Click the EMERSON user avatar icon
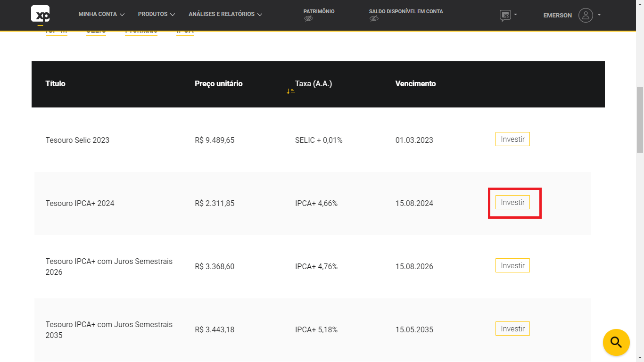Screen dimensions: 644x362 click(x=586, y=15)
